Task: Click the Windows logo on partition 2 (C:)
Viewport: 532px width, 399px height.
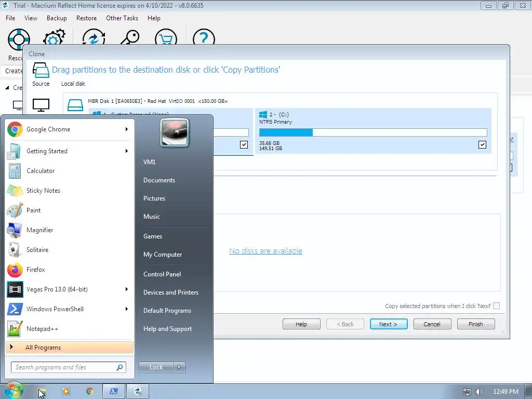Action: tap(263, 114)
